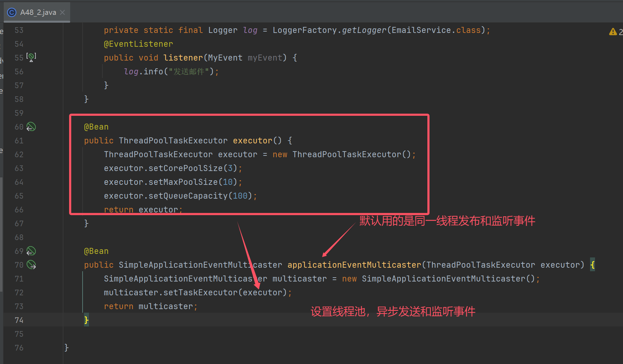Click the event listener gutter icon on line 55
The image size is (623, 364).
point(31,57)
